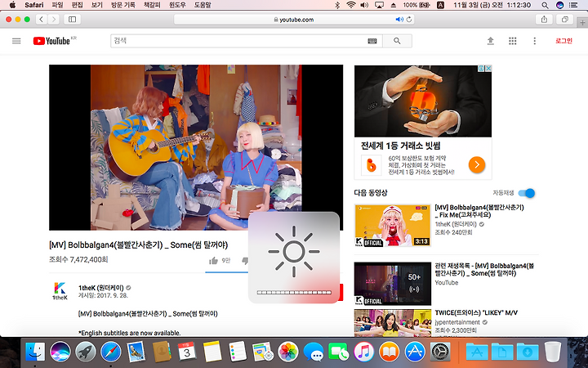Image resolution: width=588 pixels, height=368 pixels.
Task: Open Trash in Dock
Action: [x=552, y=352]
